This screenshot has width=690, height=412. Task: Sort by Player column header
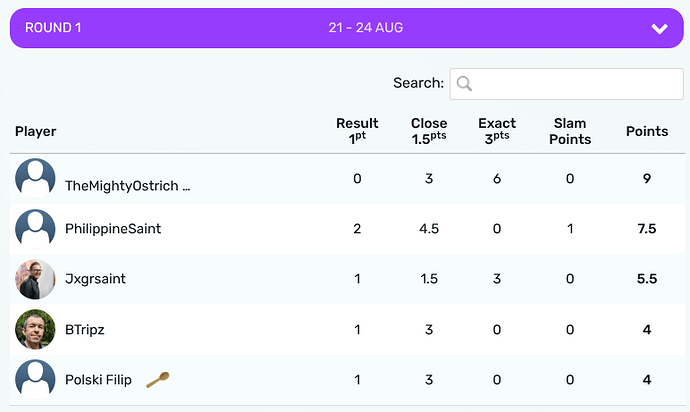pos(36,131)
